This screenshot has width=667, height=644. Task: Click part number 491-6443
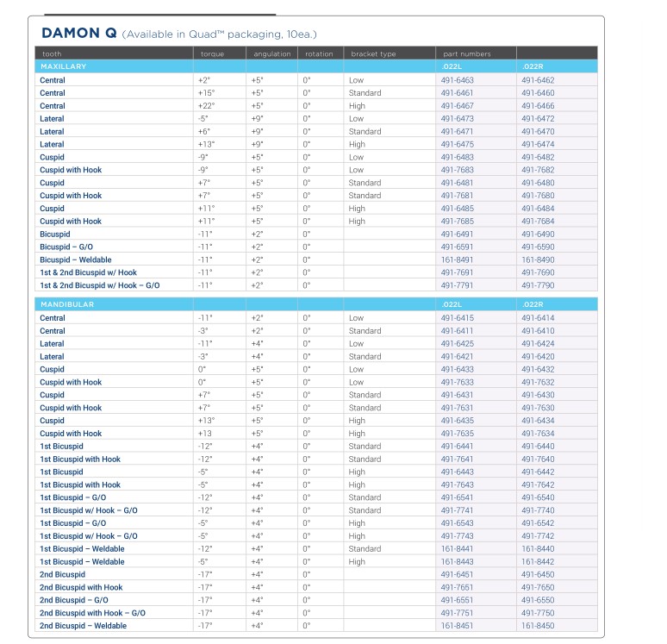point(458,472)
